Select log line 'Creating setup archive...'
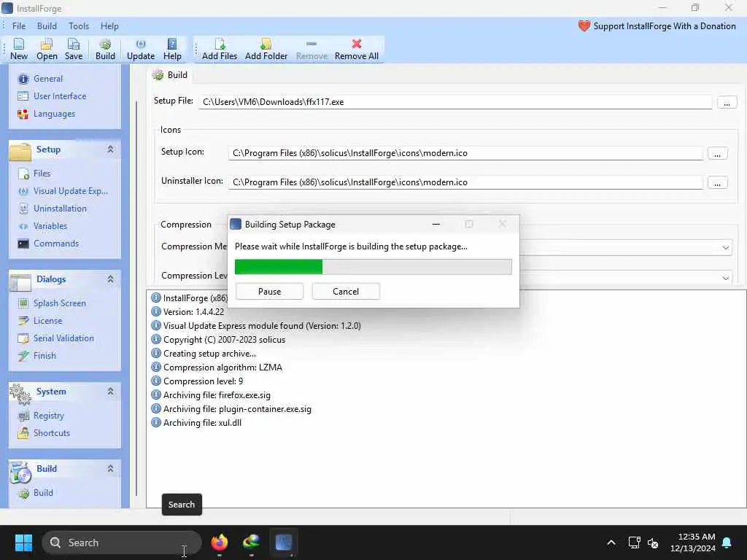The image size is (747, 560). point(204,354)
